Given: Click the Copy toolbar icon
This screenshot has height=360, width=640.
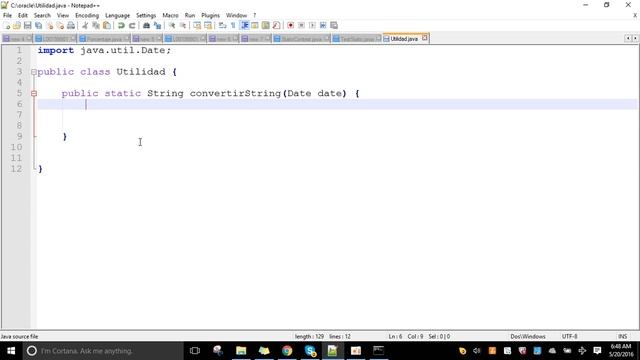Looking at the screenshot, I should (x=96, y=25).
